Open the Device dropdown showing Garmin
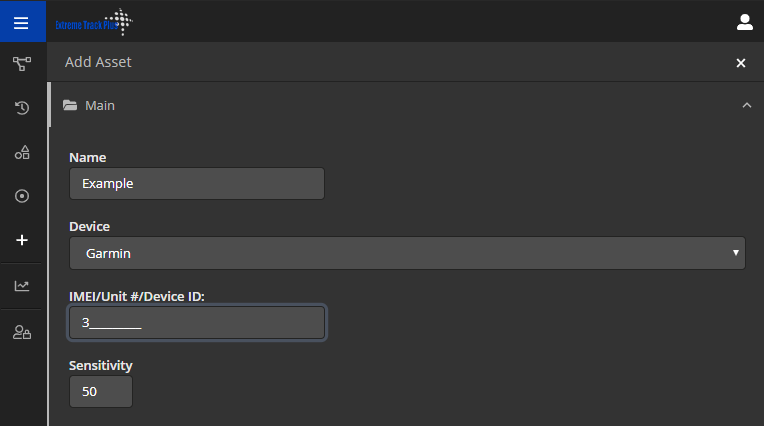This screenshot has height=426, width=764. (x=407, y=253)
